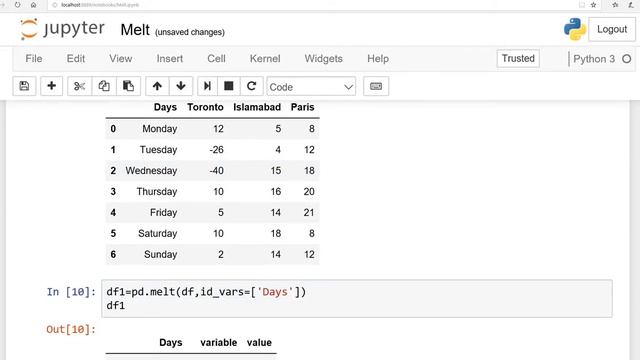This screenshot has height=360, width=640.
Task: Click Toronto value -40 for Wednesday
Action: click(216, 171)
